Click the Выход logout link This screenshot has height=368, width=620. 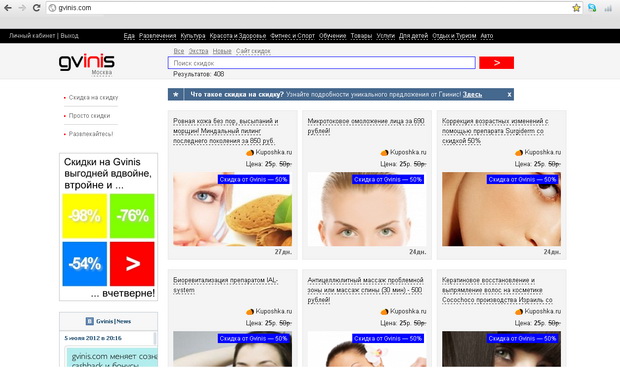[x=70, y=36]
